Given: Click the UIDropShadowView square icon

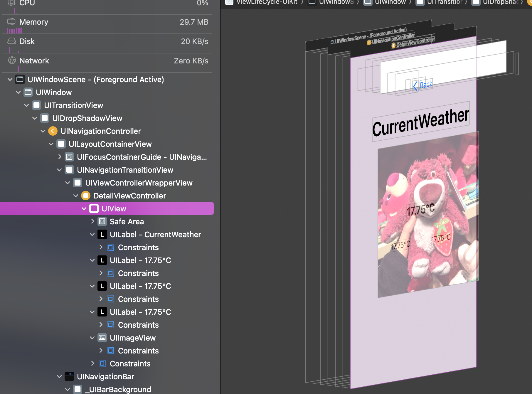Looking at the screenshot, I should (x=45, y=118).
